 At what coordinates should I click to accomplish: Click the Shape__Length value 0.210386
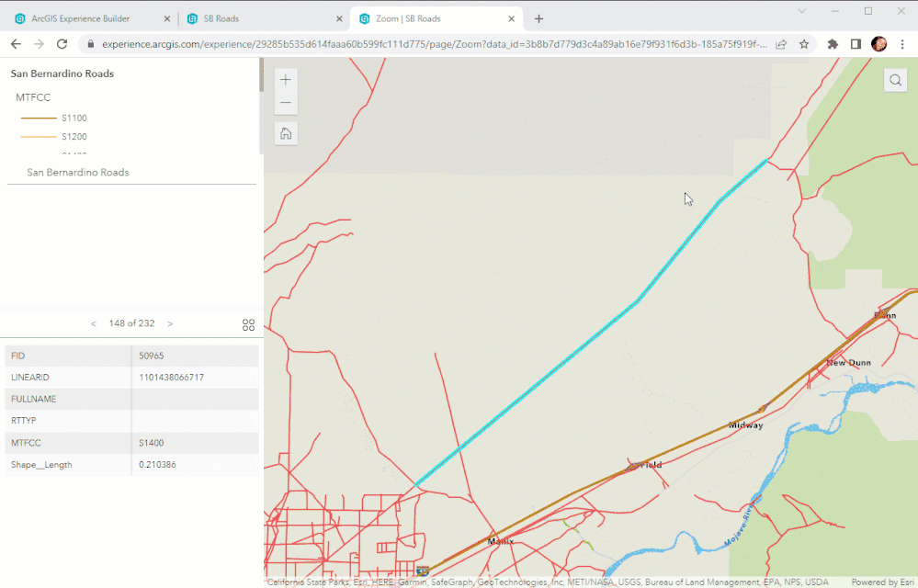(157, 465)
